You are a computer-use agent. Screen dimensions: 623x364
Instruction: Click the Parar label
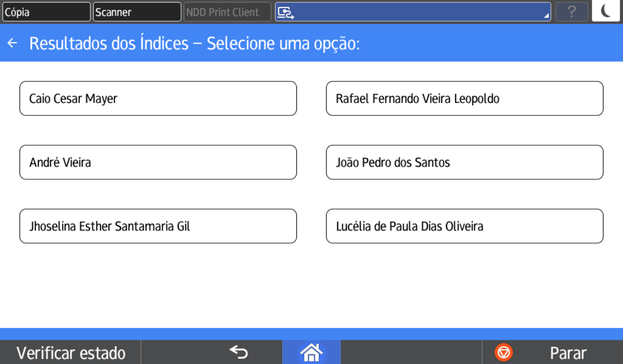pyautogui.click(x=568, y=353)
